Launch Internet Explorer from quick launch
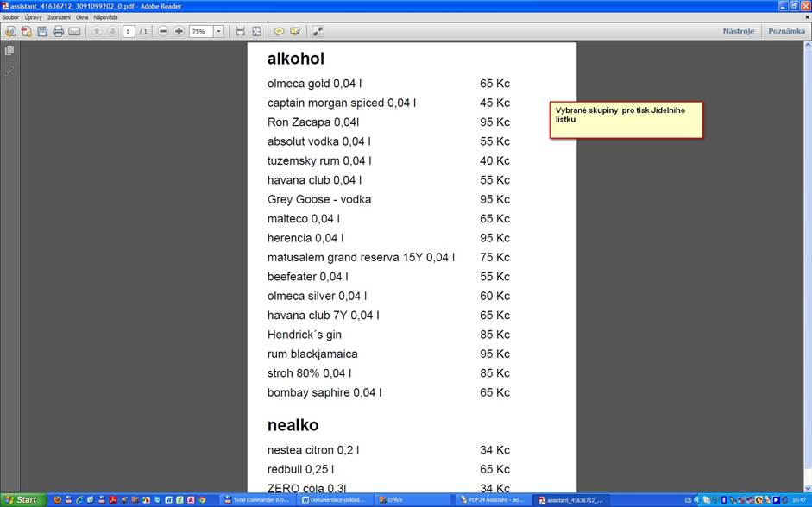Viewport: 812px width, 507px height. (x=79, y=500)
